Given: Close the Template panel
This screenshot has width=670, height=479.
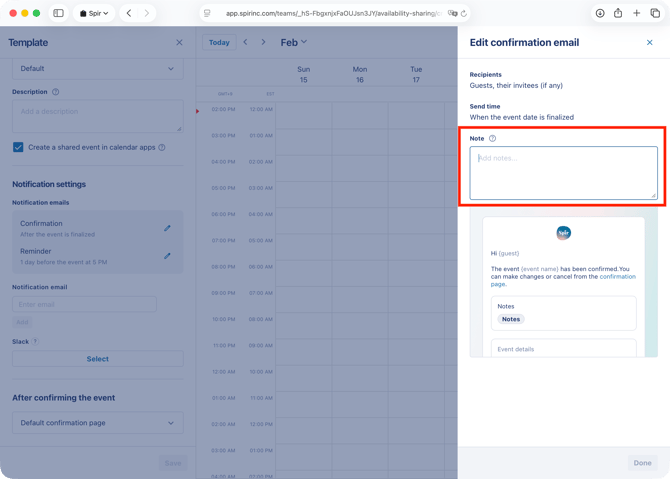Looking at the screenshot, I should click(179, 43).
